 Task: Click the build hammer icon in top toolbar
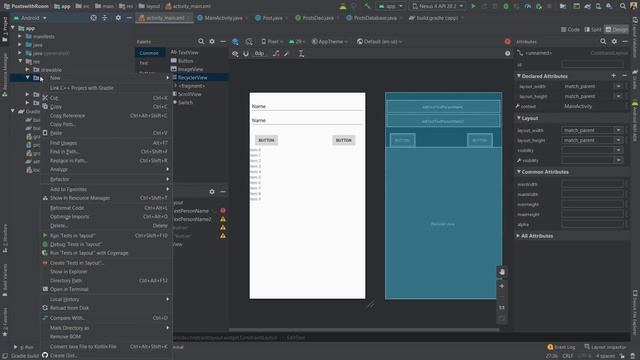pos(367,6)
